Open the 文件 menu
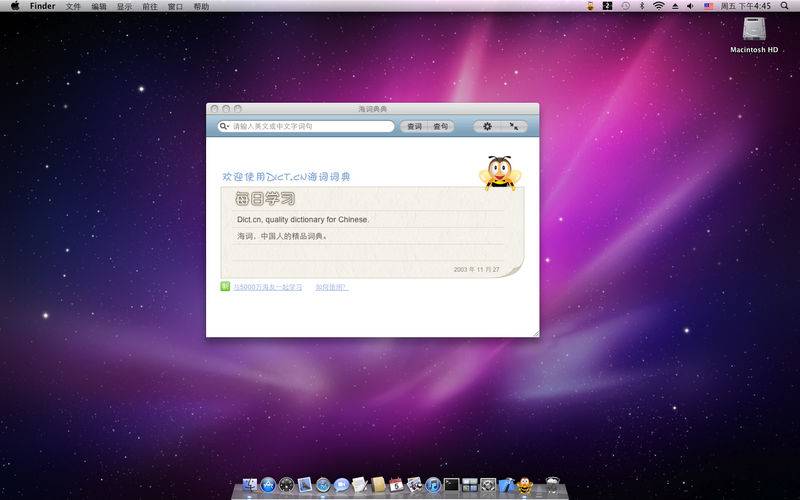The width and height of the screenshot is (800, 500). tap(73, 7)
